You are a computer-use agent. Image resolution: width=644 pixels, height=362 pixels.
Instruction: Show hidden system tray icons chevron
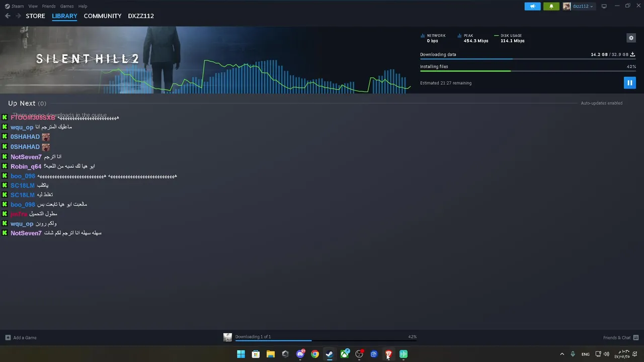(x=562, y=354)
